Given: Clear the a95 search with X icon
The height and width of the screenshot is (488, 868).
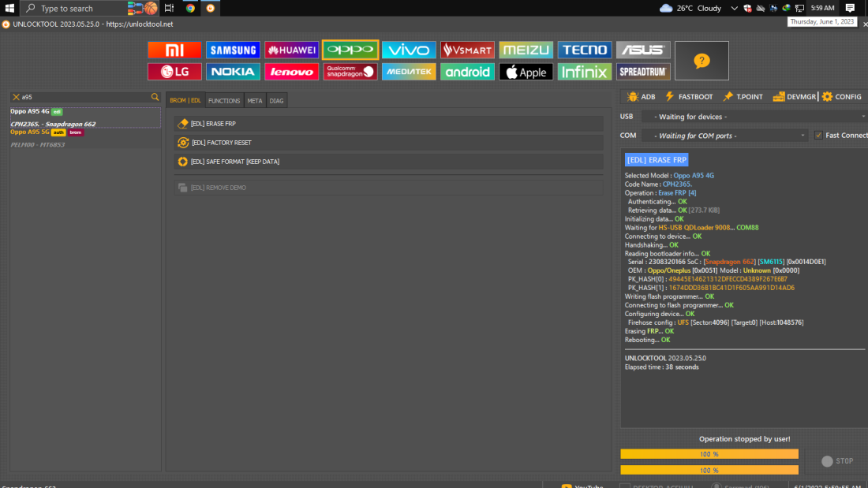Looking at the screenshot, I should point(16,97).
